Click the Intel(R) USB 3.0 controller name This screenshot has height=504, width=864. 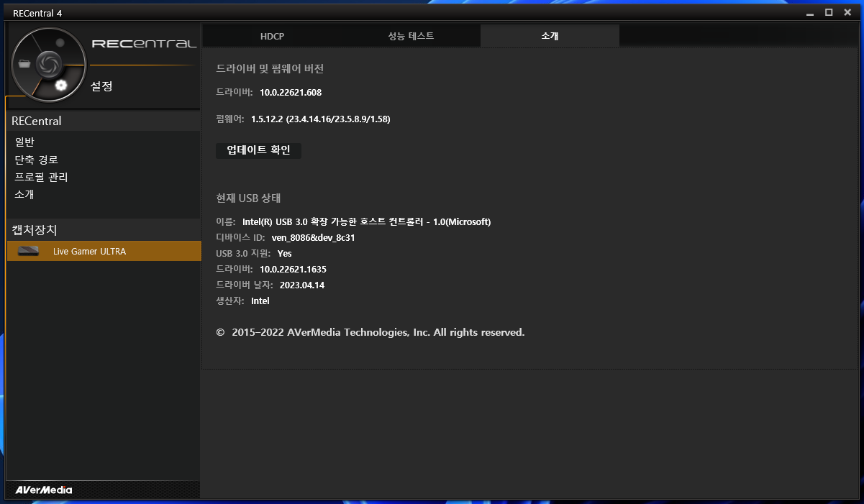pos(366,221)
